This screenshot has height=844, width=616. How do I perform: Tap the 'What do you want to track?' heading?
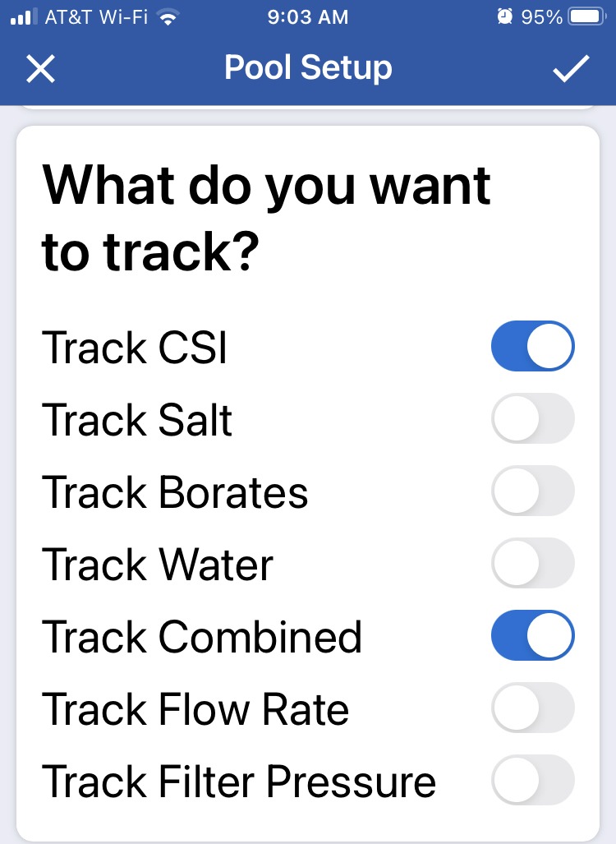266,218
